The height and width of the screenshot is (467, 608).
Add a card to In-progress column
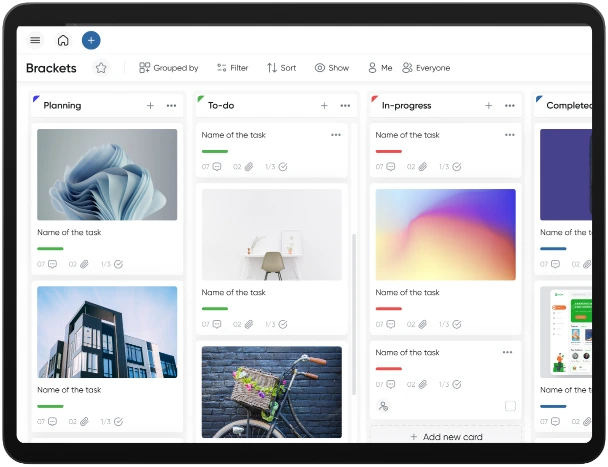click(488, 105)
